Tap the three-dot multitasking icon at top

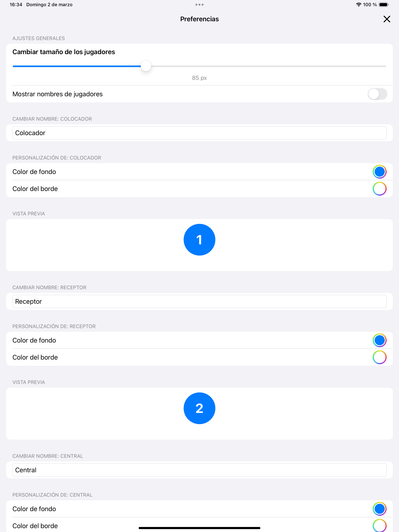pyautogui.click(x=199, y=5)
